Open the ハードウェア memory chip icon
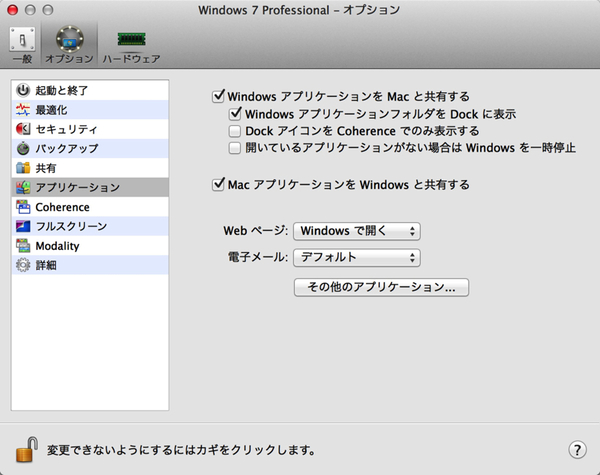 [131, 39]
